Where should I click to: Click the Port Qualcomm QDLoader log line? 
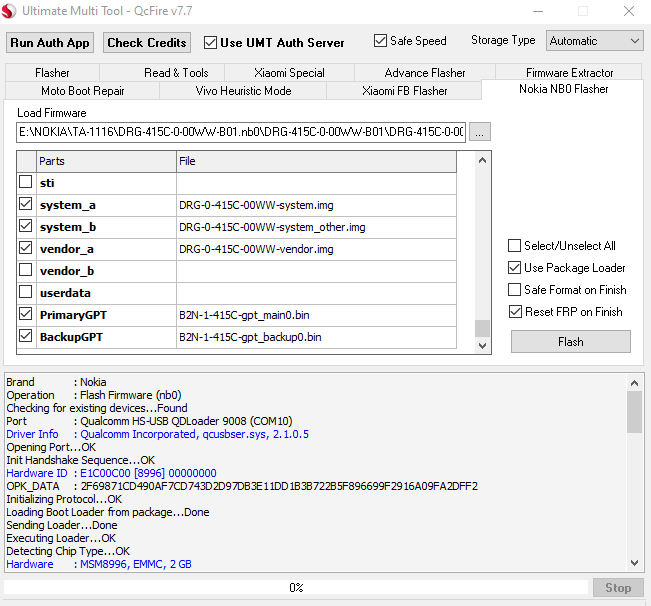pos(149,421)
